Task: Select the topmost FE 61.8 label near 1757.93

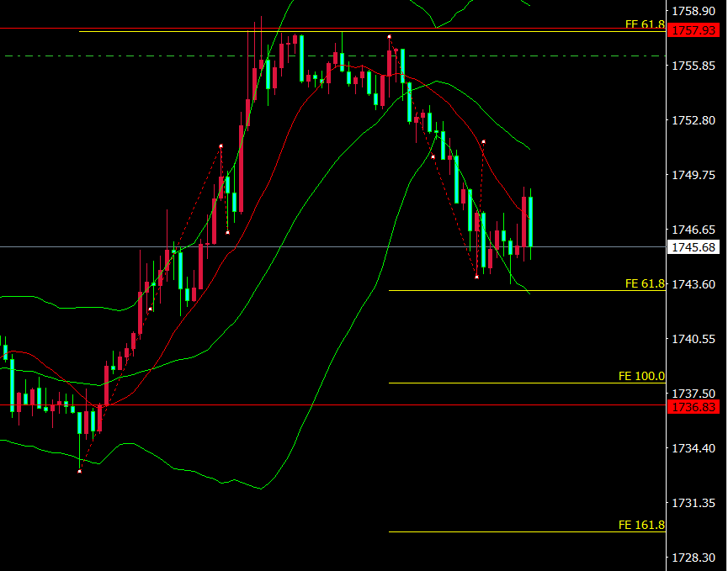Action: (x=645, y=24)
